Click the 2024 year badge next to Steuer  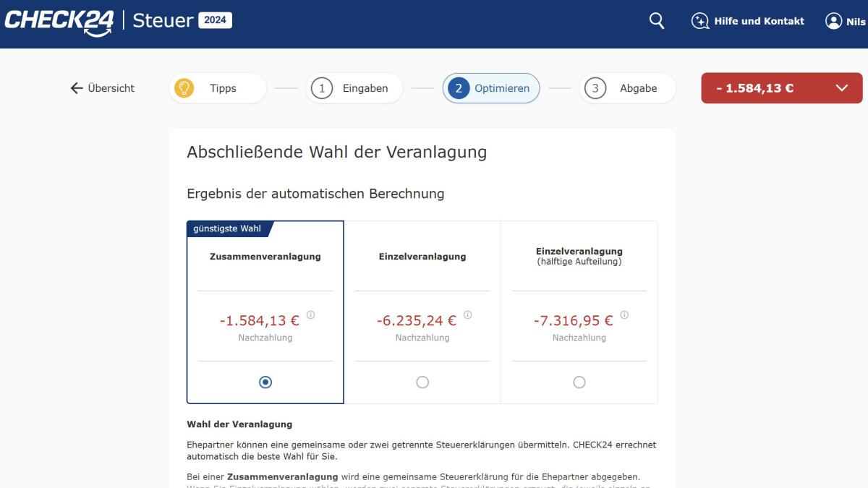pos(216,20)
